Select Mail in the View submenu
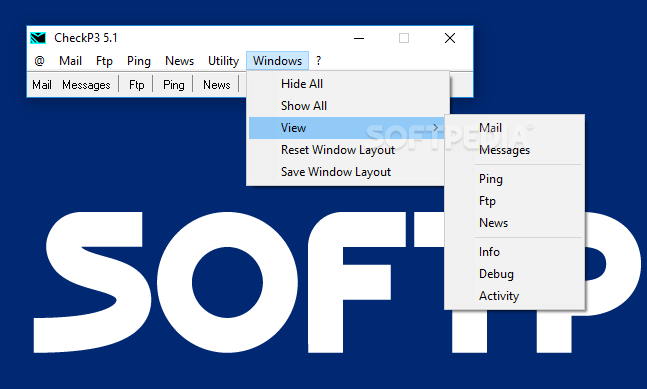Viewport: 647px width, 389px height. point(515,128)
